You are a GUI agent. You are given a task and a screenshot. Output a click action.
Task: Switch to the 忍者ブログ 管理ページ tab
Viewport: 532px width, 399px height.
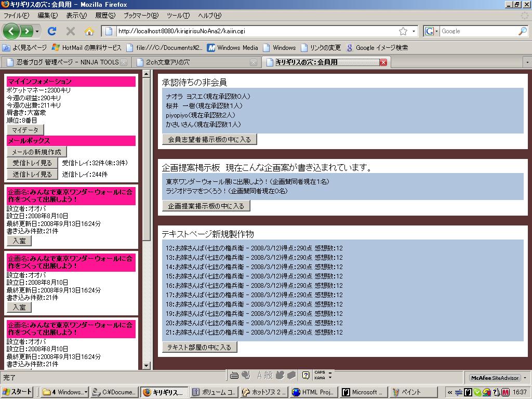66,62
